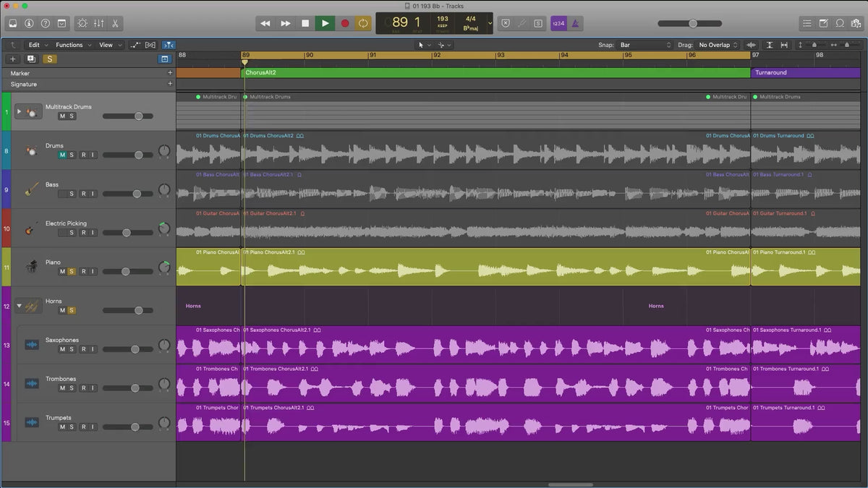Expand the Multitrack Drums track stack
The height and width of the screenshot is (488, 868).
coord(19,112)
